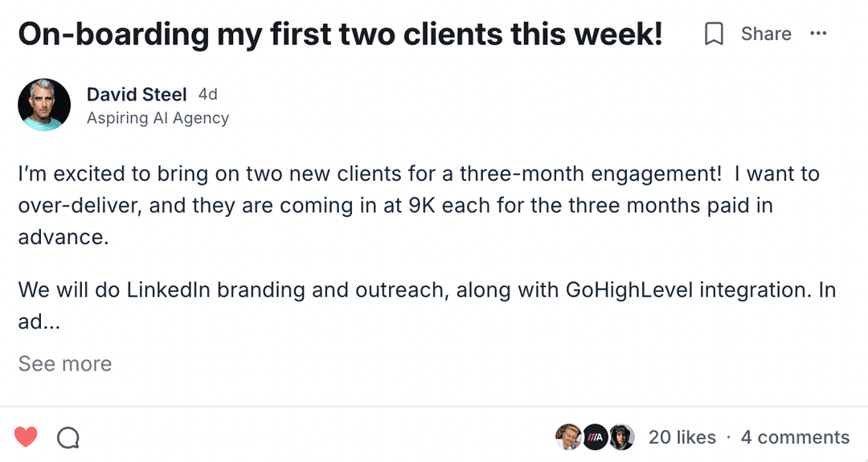The width and height of the screenshot is (868, 462).
Task: View the list of 20 likes
Action: point(682,437)
